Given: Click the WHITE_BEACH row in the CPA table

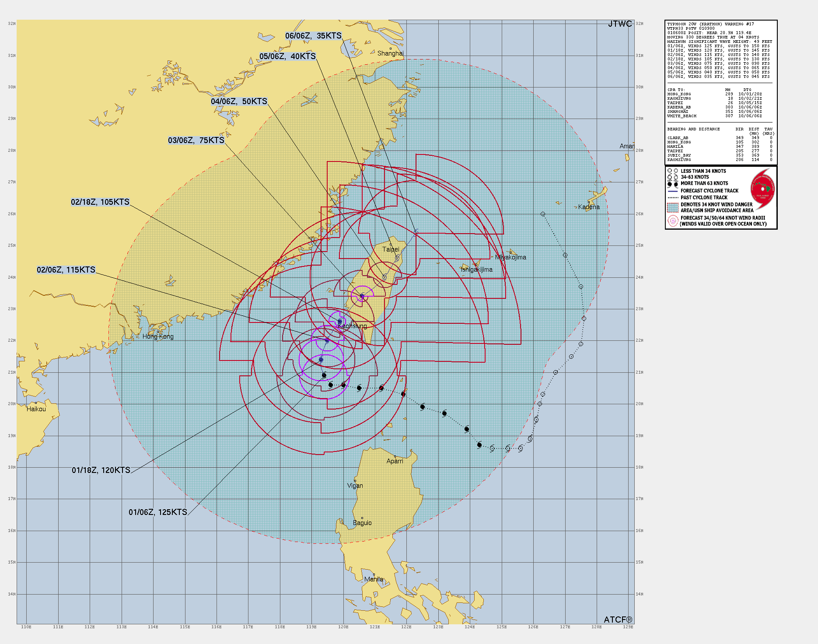Looking at the screenshot, I should click(714, 116).
